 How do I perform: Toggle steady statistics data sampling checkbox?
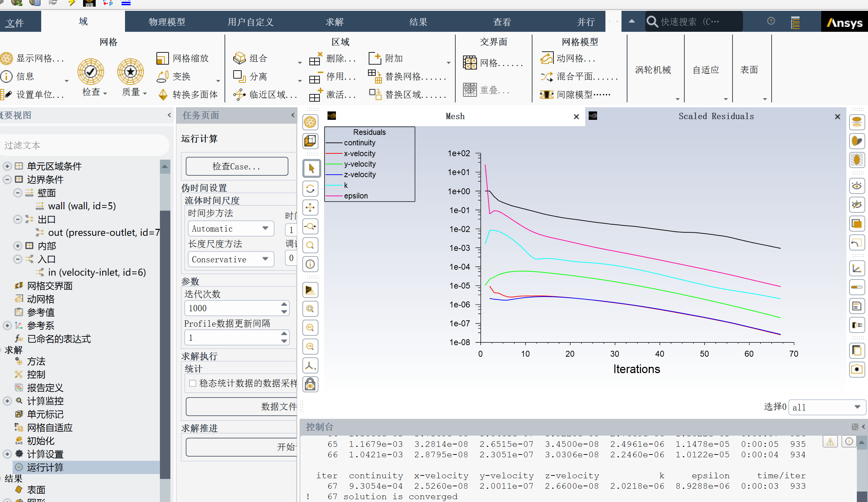[192, 383]
